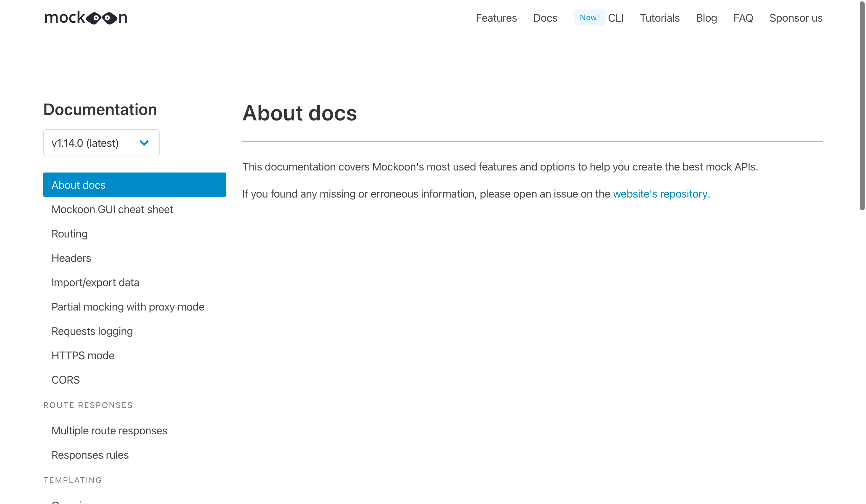Open the CORS docs page
The width and height of the screenshot is (866, 504).
tap(66, 380)
